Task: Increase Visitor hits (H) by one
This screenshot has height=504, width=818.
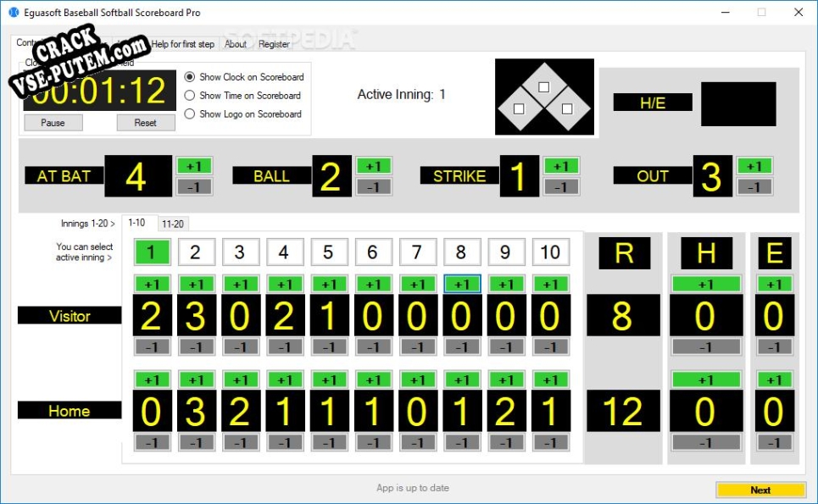Action: (x=706, y=284)
